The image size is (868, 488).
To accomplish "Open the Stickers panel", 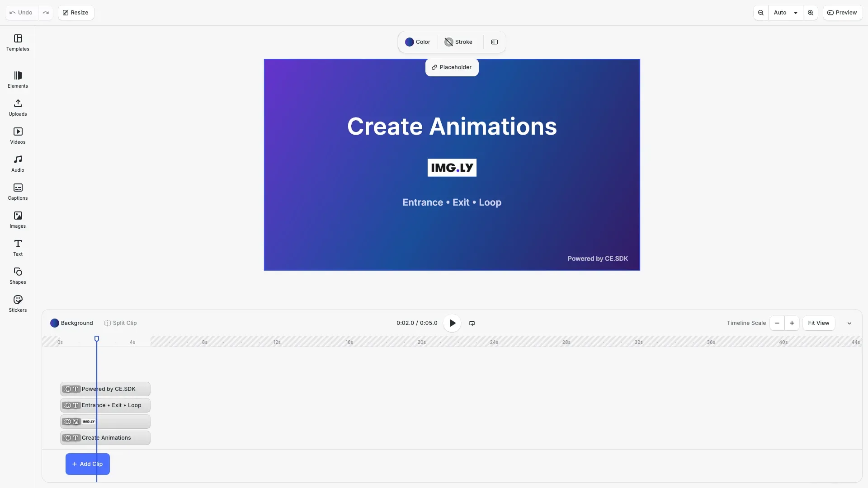I will click(18, 303).
